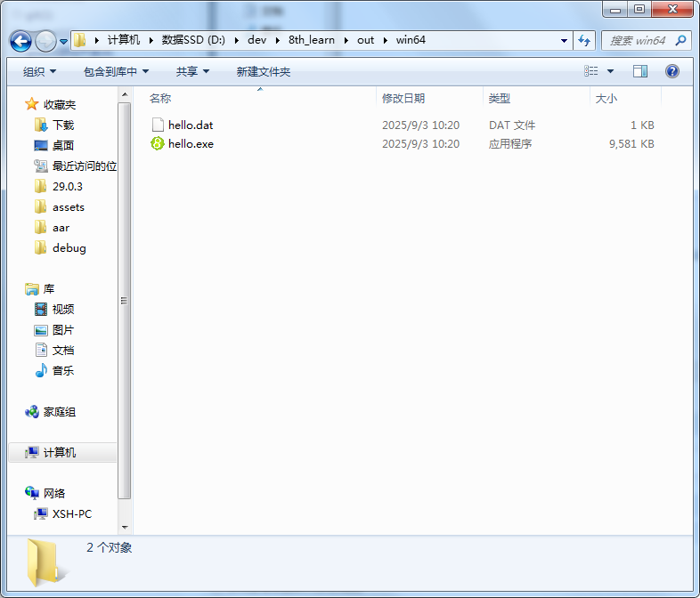Image resolution: width=700 pixels, height=598 pixels.
Task: Click the 收藏夹 star icon
Action: (x=32, y=104)
